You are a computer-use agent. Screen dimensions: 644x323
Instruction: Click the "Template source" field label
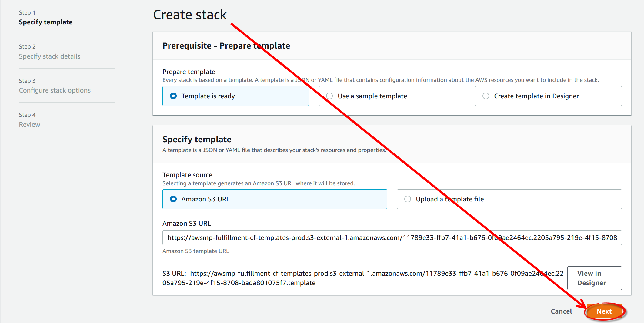coord(187,175)
